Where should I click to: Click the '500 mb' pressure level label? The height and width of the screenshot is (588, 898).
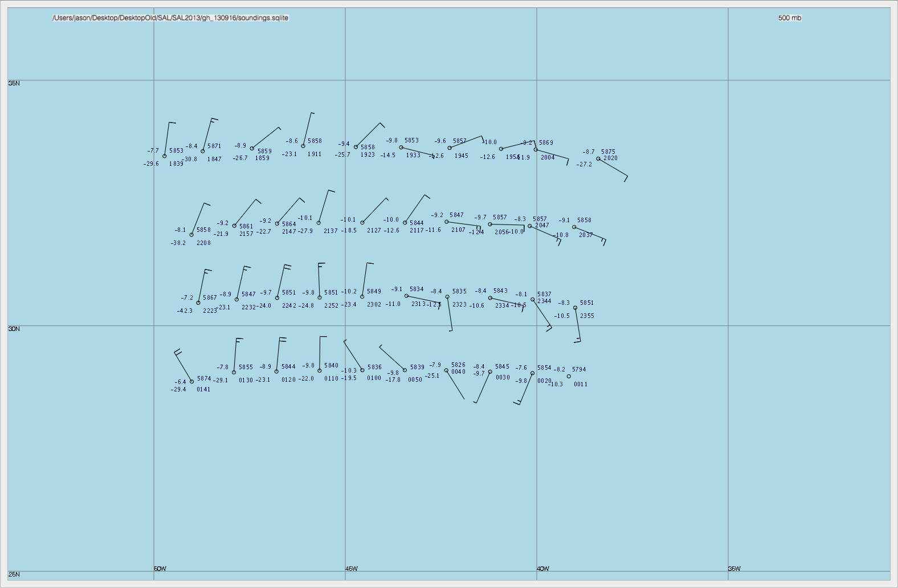(790, 18)
